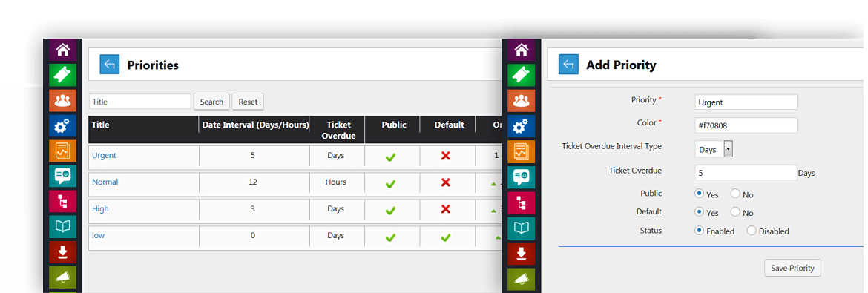Click the Color field showing #f70808
The width and height of the screenshot is (868, 293).
tap(746, 125)
